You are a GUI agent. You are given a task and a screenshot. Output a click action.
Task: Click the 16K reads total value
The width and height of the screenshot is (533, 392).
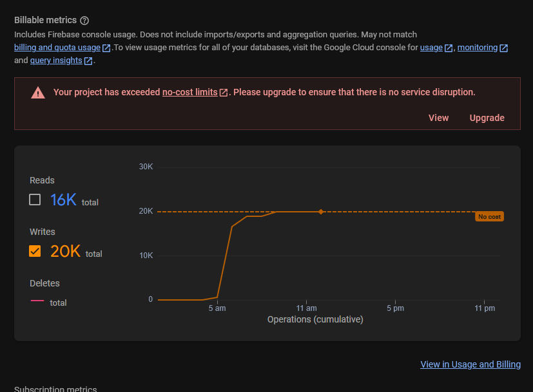pyautogui.click(x=63, y=200)
